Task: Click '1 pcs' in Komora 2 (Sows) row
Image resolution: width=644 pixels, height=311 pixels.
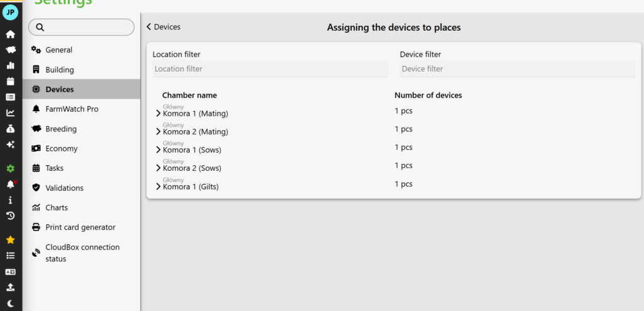Action: (x=403, y=165)
